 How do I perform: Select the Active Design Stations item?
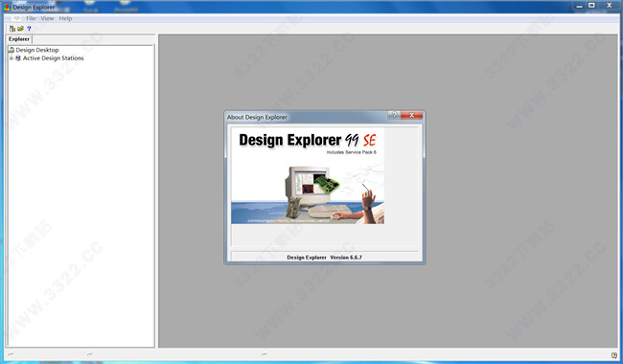tap(54, 58)
